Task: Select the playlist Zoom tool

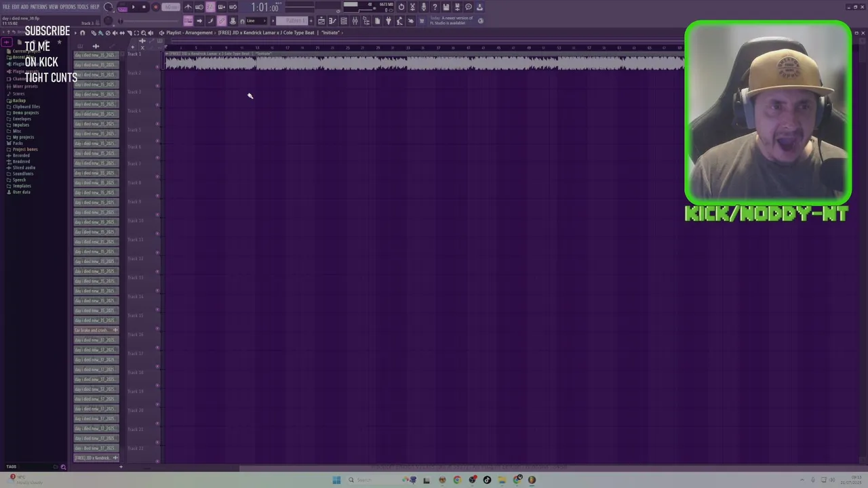Action: coord(143,33)
